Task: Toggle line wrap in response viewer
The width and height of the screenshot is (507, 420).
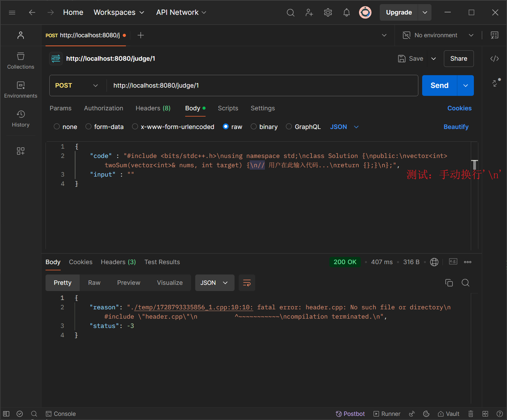Action: pyautogui.click(x=247, y=283)
